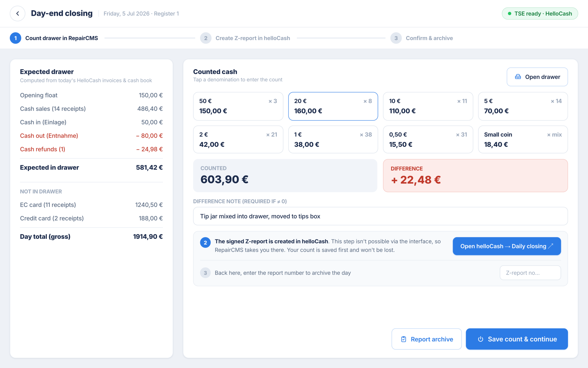This screenshot has height=368, width=588.
Task: Click the NOT IN DRAWER section heading
Action: (41, 192)
